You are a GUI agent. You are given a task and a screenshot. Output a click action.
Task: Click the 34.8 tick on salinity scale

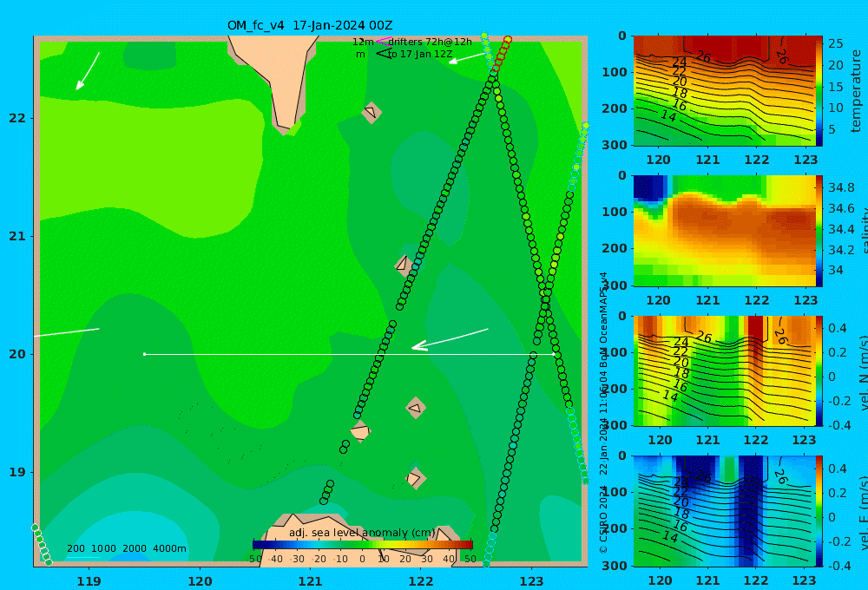[x=841, y=187]
